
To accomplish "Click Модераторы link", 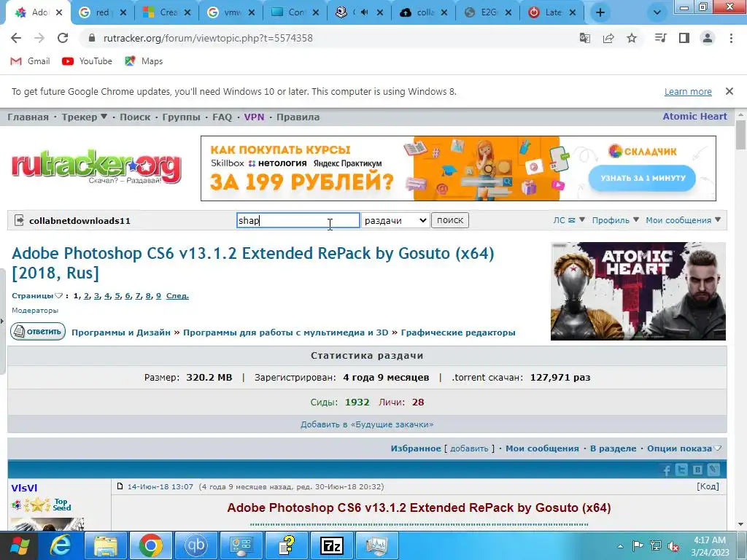I will point(35,311).
